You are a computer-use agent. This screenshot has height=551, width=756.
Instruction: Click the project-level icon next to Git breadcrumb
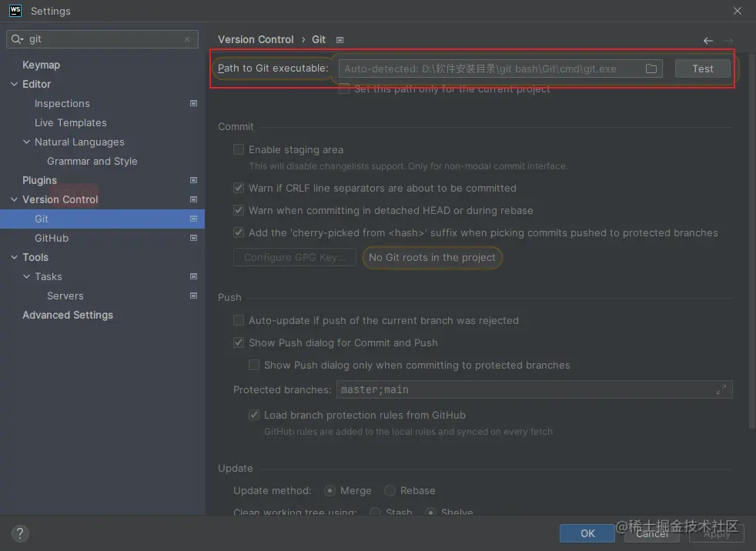(x=340, y=40)
